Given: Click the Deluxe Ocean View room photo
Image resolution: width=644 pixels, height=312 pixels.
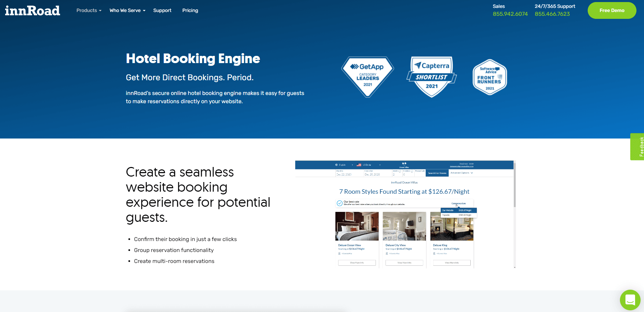Looking at the screenshot, I should coord(357,226).
